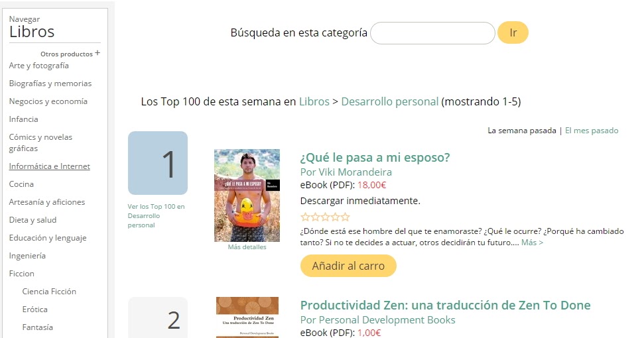
Task: Click the rank 1 number badge
Action: (158, 163)
